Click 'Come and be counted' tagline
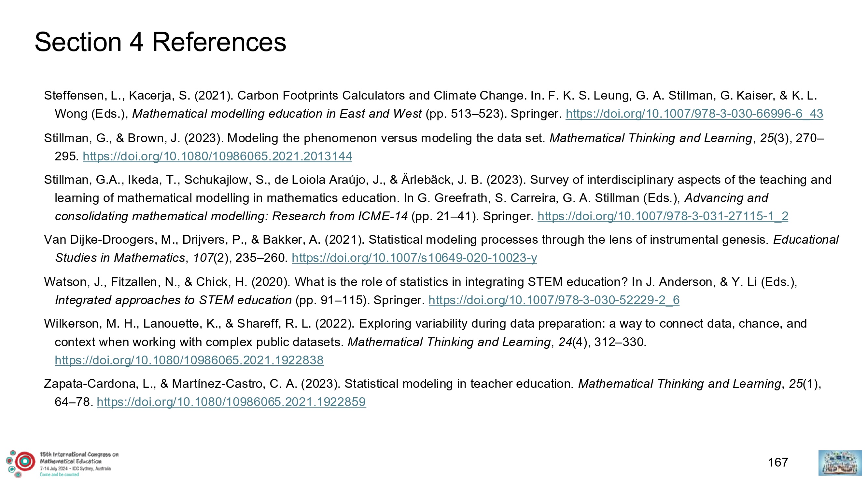868x488 pixels. click(x=59, y=475)
